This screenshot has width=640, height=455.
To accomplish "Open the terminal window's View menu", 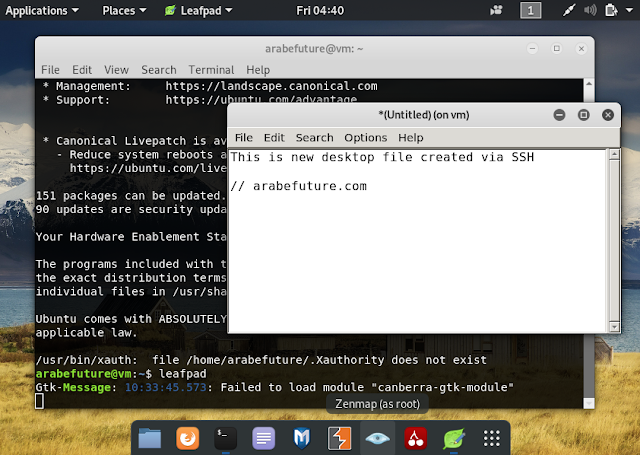I will 116,70.
